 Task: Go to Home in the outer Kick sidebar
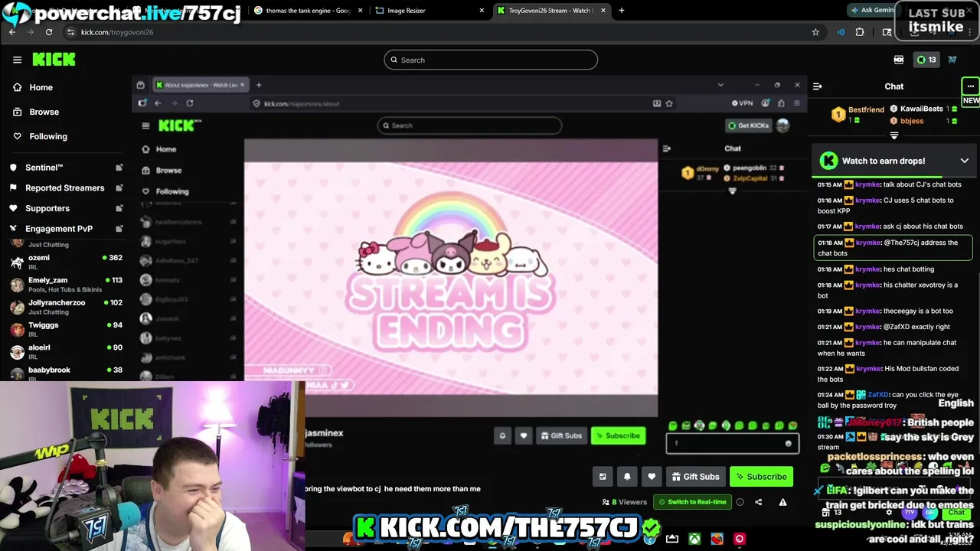point(33,87)
